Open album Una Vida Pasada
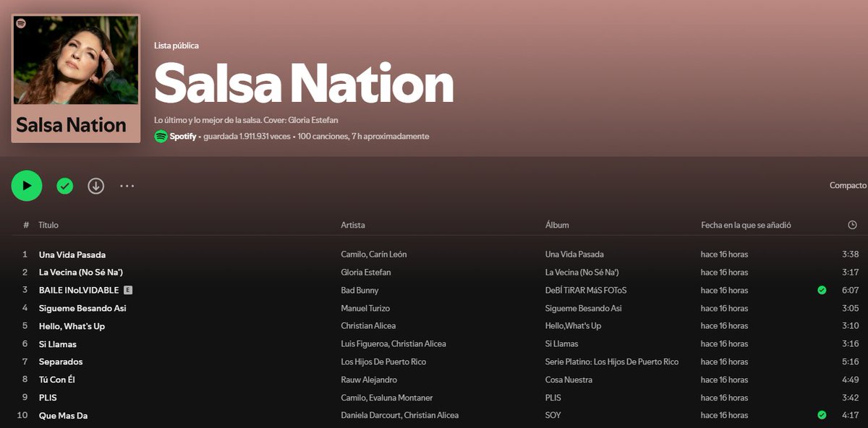This screenshot has width=868, height=428. click(574, 254)
